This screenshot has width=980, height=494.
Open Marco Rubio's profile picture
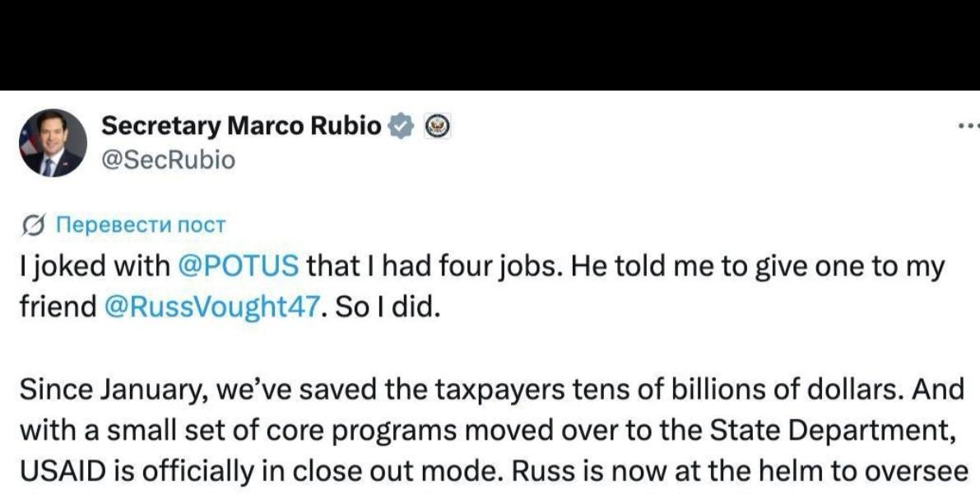point(53,142)
